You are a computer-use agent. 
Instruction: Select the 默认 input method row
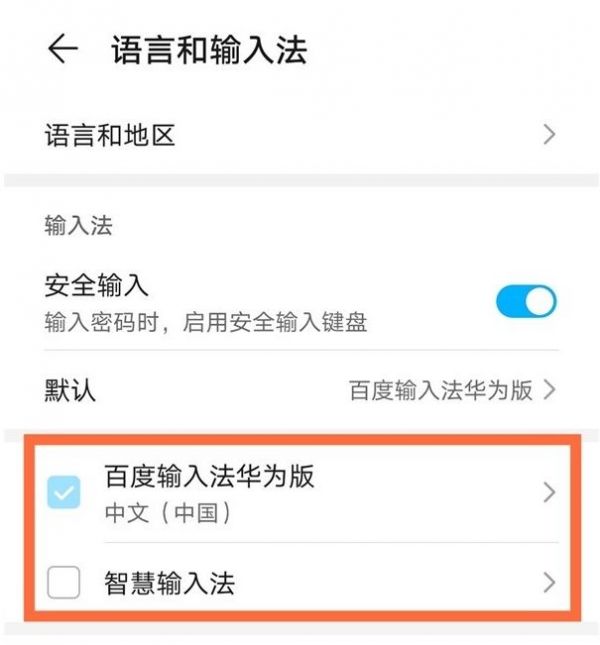click(x=300, y=390)
